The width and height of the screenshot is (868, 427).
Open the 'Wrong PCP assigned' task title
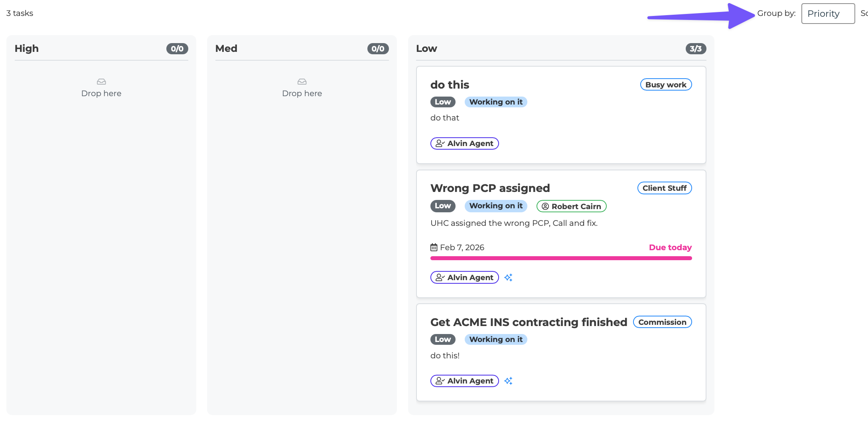[490, 188]
